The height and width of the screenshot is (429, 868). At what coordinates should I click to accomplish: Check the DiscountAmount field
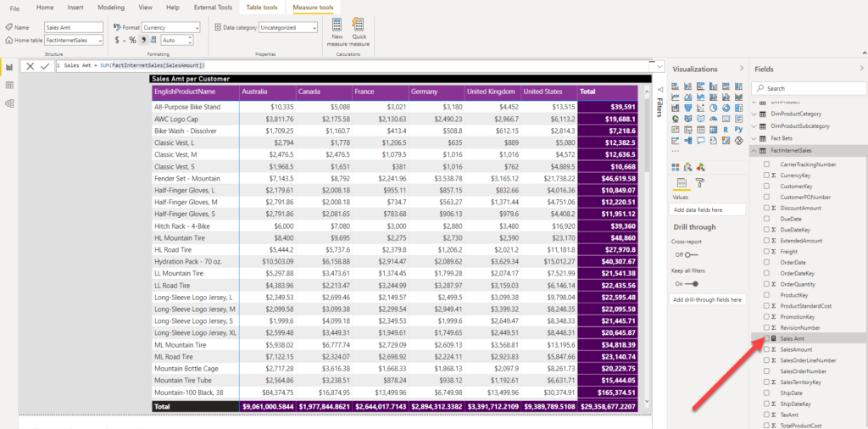click(x=766, y=208)
